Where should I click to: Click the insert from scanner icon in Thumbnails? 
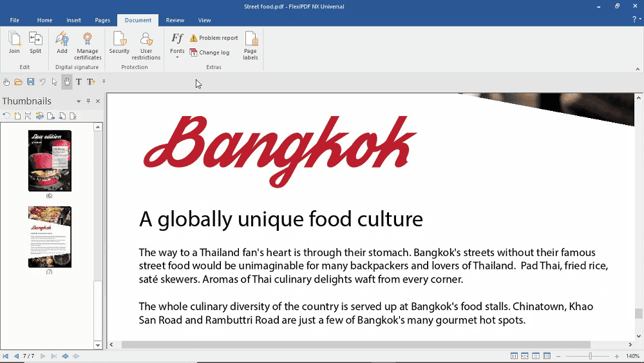[x=39, y=116]
